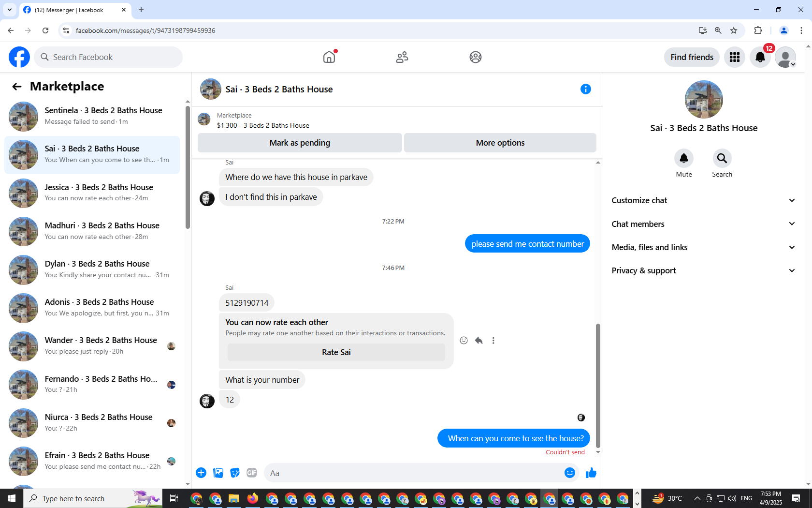This screenshot has width=812, height=508.
Task: Click the Messenger Facebook browser tab
Action: pyautogui.click(x=75, y=10)
